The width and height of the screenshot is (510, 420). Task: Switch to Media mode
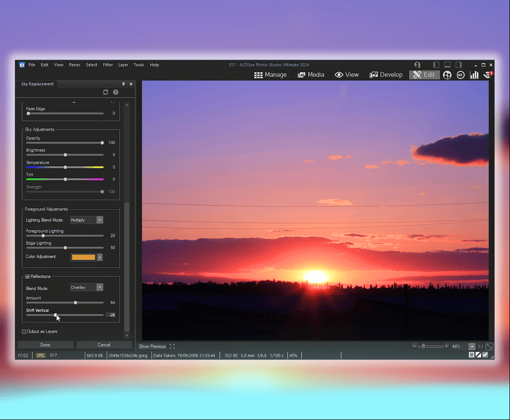(311, 75)
